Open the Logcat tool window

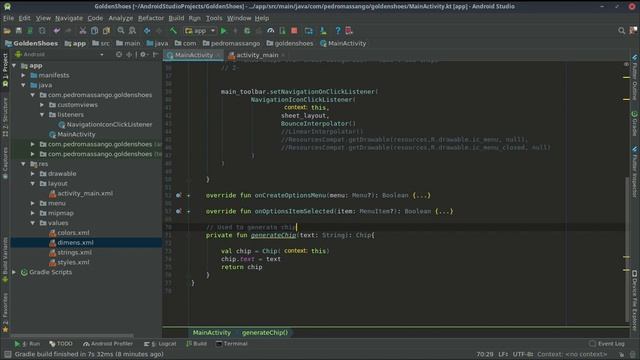160,344
